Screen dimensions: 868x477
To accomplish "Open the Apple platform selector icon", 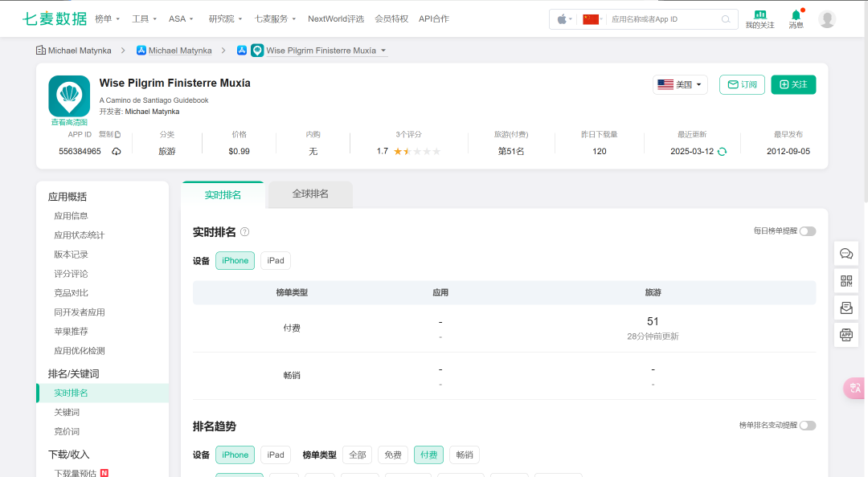I will pos(563,19).
